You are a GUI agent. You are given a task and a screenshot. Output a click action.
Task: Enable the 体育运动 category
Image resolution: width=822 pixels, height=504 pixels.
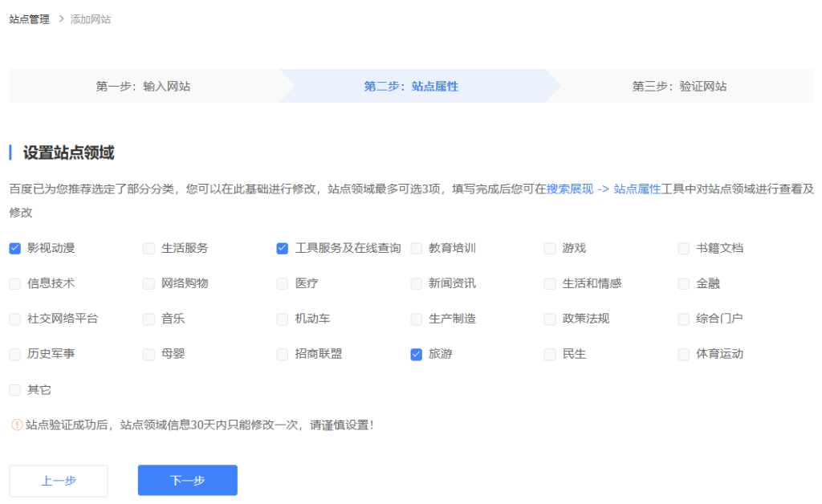click(x=684, y=354)
